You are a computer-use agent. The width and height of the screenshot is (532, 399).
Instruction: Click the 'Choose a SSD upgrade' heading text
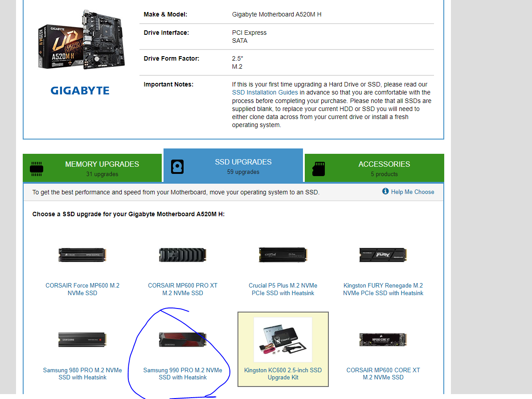click(128, 214)
